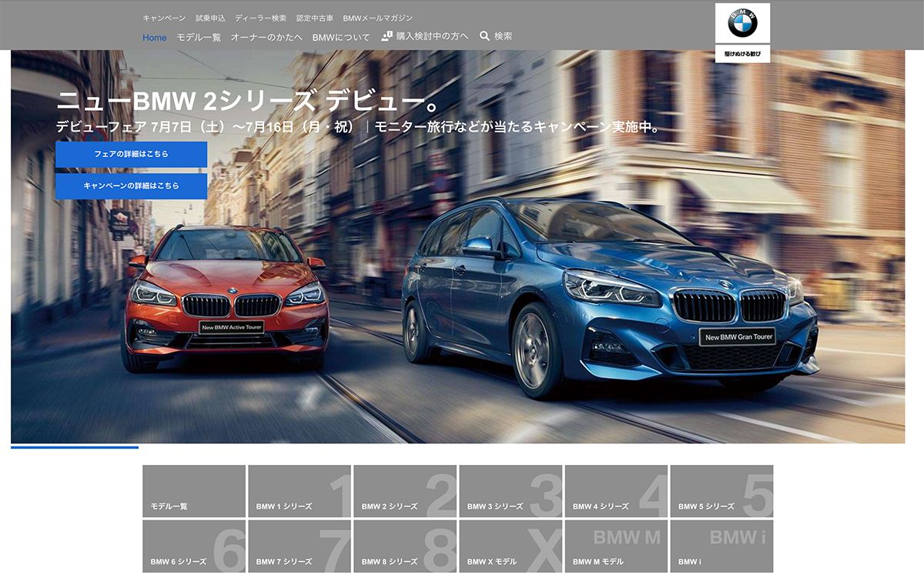
Task: Select the BMW 5 シリーズ tile
Action: 721,491
